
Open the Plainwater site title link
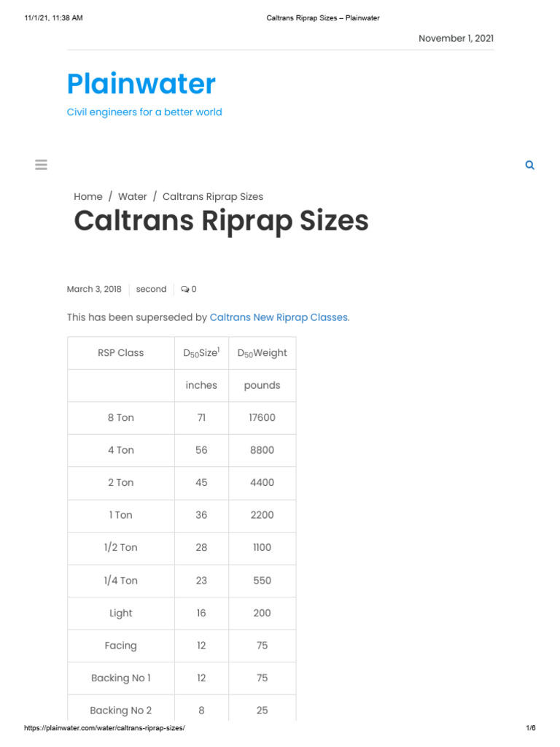[x=141, y=84]
